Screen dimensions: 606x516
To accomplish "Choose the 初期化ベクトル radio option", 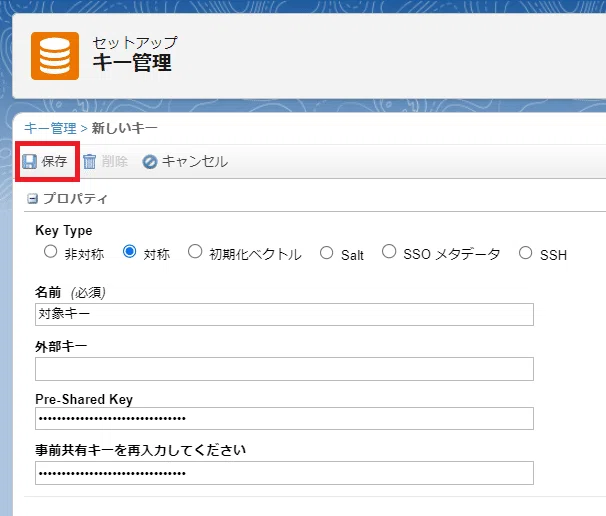I will coord(195,252).
